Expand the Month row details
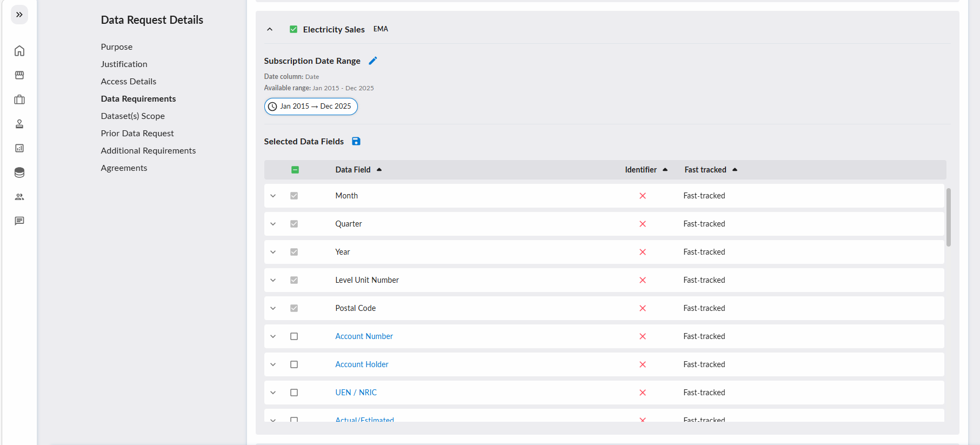The height and width of the screenshot is (445, 980). tap(273, 196)
